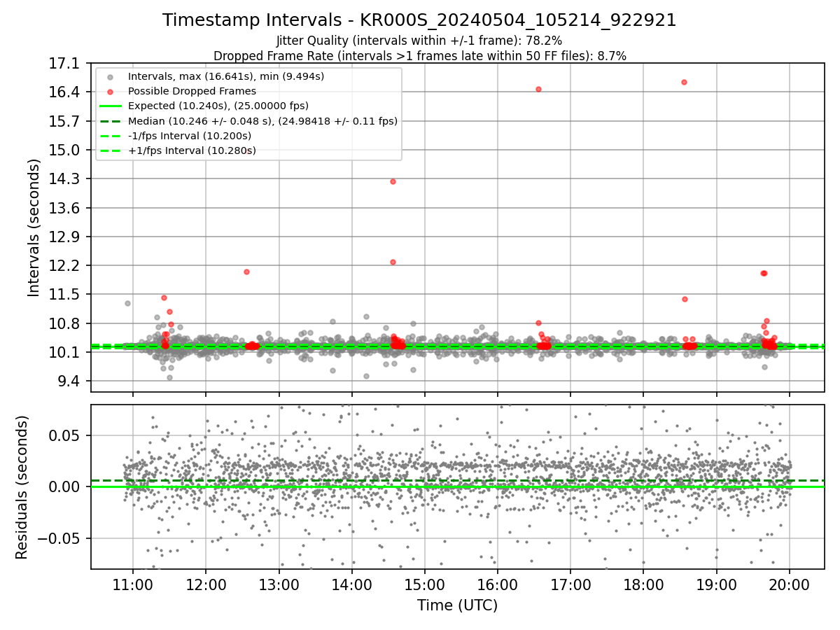Viewport: 840px width, 630px height.
Task: Click the 14:00 time tick label
Action: (x=352, y=584)
